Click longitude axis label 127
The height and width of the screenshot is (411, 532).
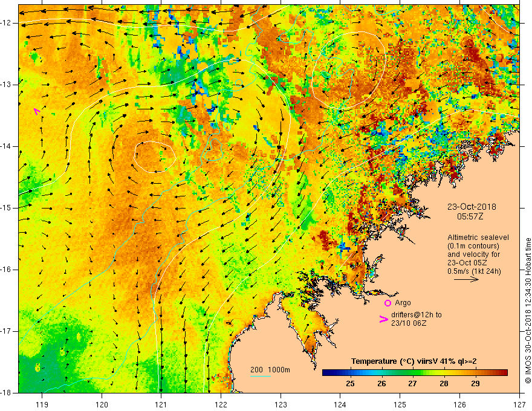(519, 404)
